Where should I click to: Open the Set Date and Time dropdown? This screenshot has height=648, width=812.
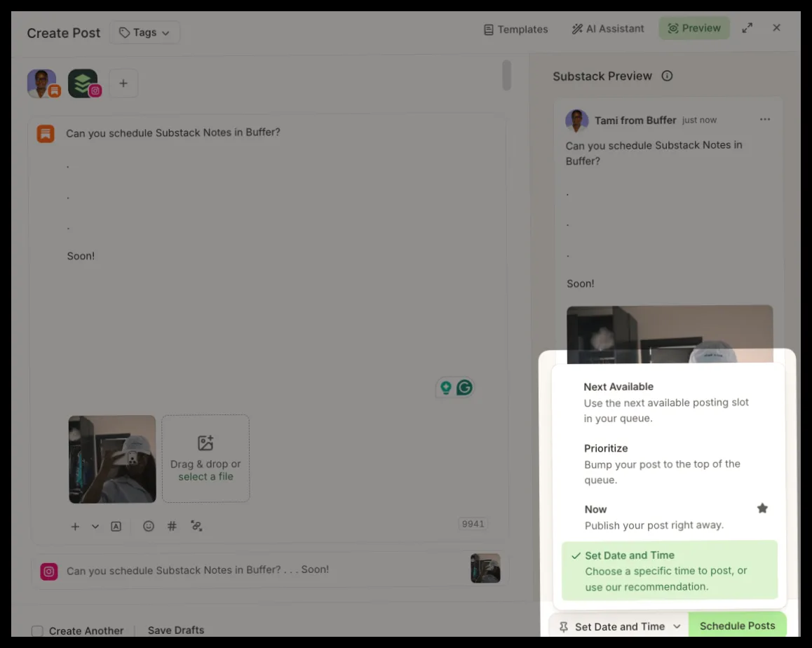point(619,626)
